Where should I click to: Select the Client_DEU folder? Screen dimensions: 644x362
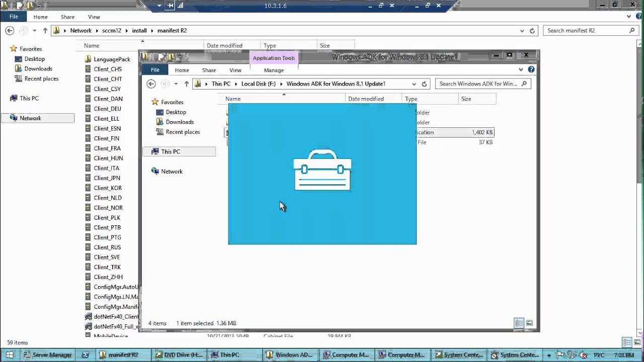coord(108,109)
